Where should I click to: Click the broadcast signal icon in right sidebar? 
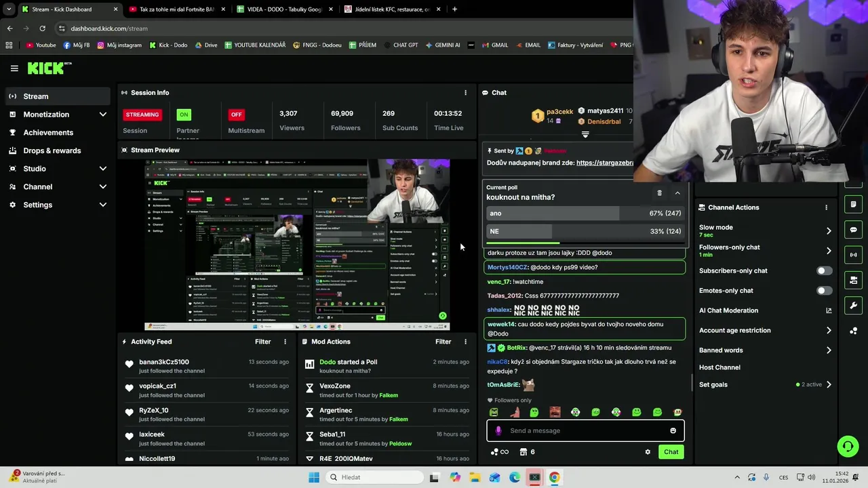(853, 255)
